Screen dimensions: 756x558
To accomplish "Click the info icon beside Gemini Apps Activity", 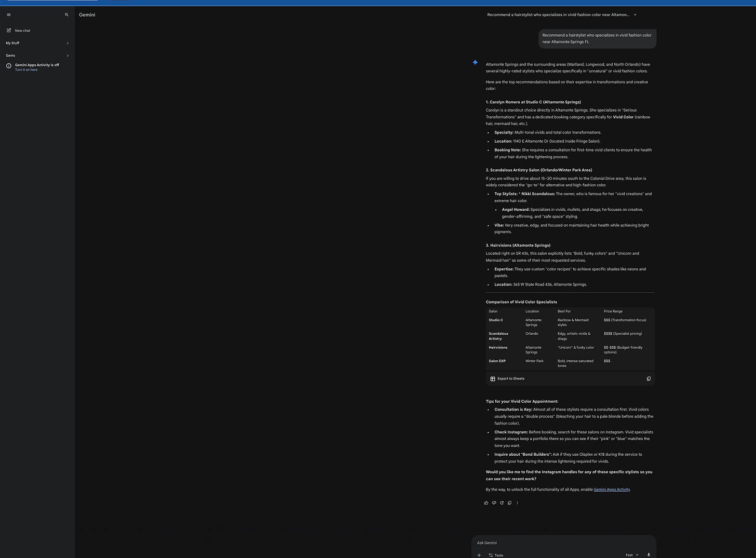I will point(9,65).
